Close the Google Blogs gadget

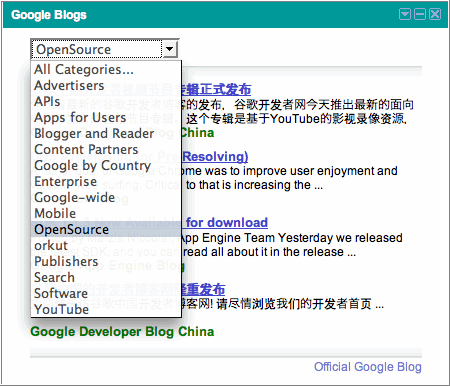click(x=435, y=14)
